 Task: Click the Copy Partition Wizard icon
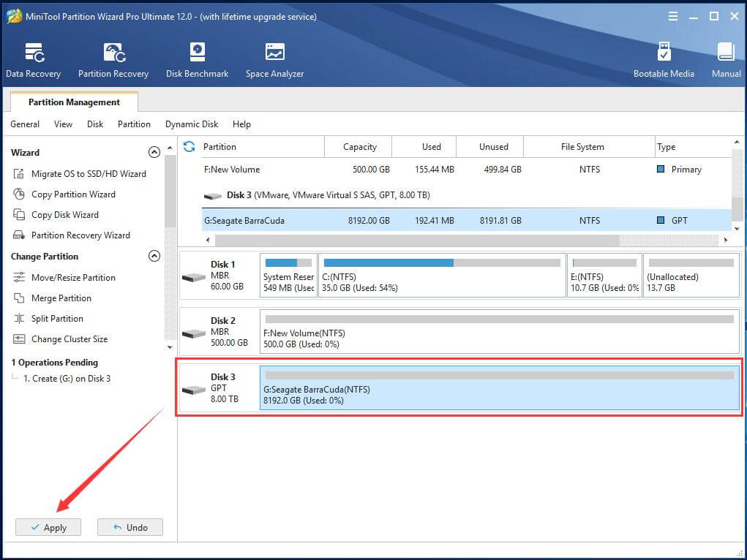(19, 194)
